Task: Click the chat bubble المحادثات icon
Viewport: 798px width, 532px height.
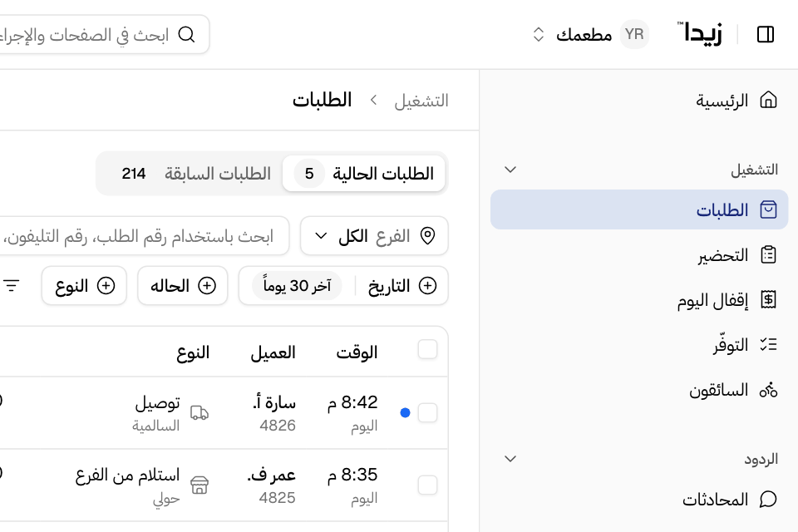Action: pos(768,499)
